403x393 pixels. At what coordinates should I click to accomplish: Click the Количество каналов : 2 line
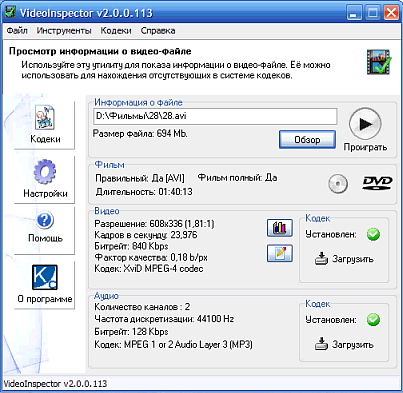click(x=142, y=307)
